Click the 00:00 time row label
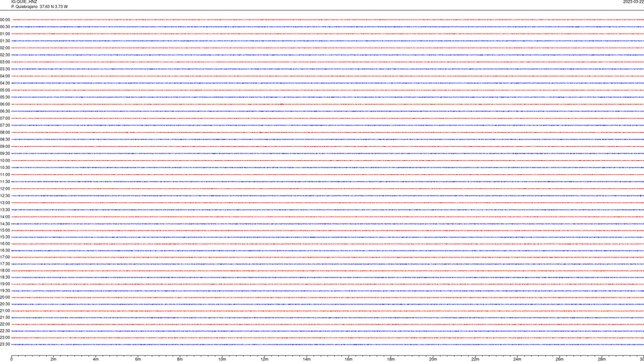The height and width of the screenshot is (362, 644). pyautogui.click(x=5, y=19)
